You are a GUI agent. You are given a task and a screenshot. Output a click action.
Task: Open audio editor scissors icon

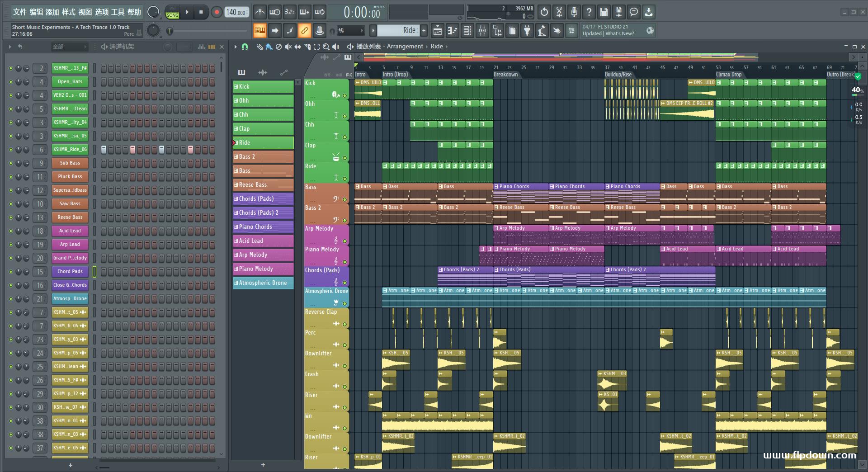pos(559,12)
